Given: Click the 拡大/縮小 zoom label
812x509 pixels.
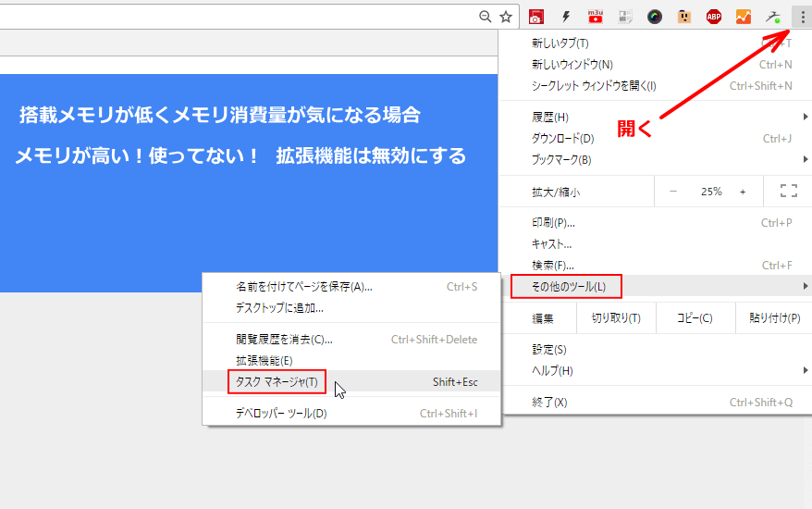Looking at the screenshot, I should coord(556,192).
